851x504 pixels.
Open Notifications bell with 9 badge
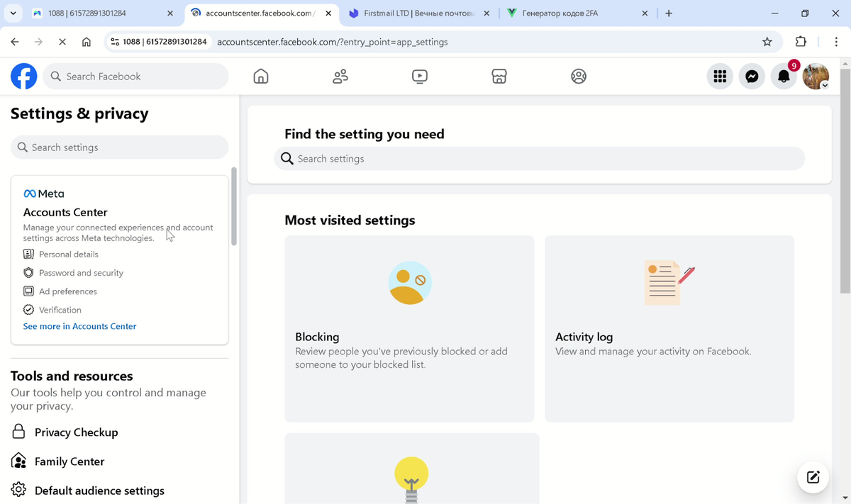[x=784, y=76]
